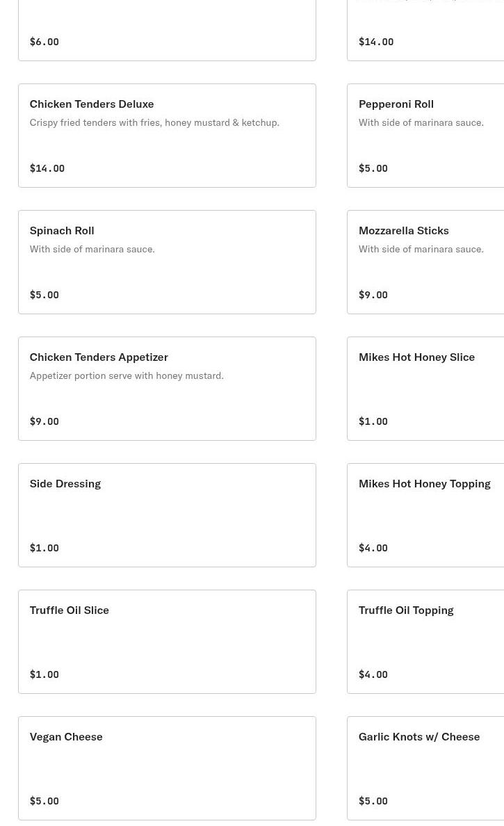The width and height of the screenshot is (504, 826).
Task: Open the Mikes Hot Honey Slice item
Action: pos(425,388)
